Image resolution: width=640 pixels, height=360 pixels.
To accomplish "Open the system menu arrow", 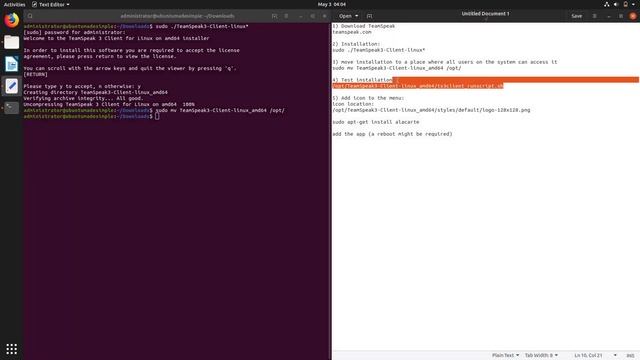I will point(633,4).
